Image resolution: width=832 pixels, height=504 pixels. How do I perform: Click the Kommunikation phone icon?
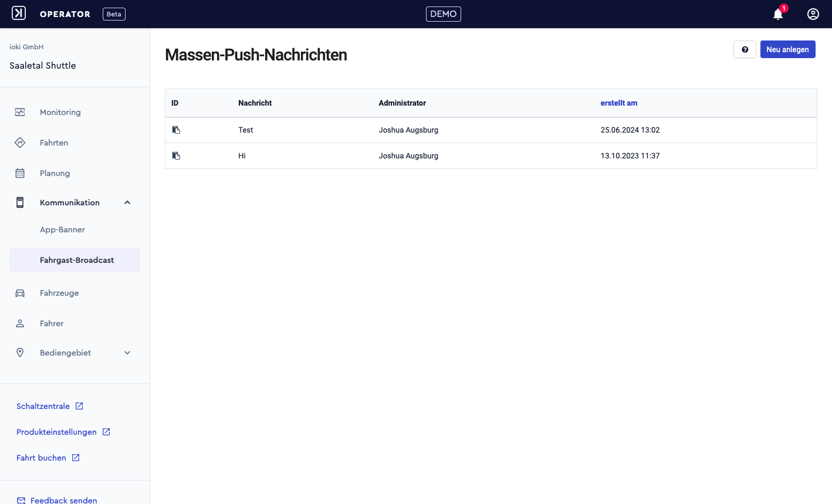pyautogui.click(x=20, y=202)
